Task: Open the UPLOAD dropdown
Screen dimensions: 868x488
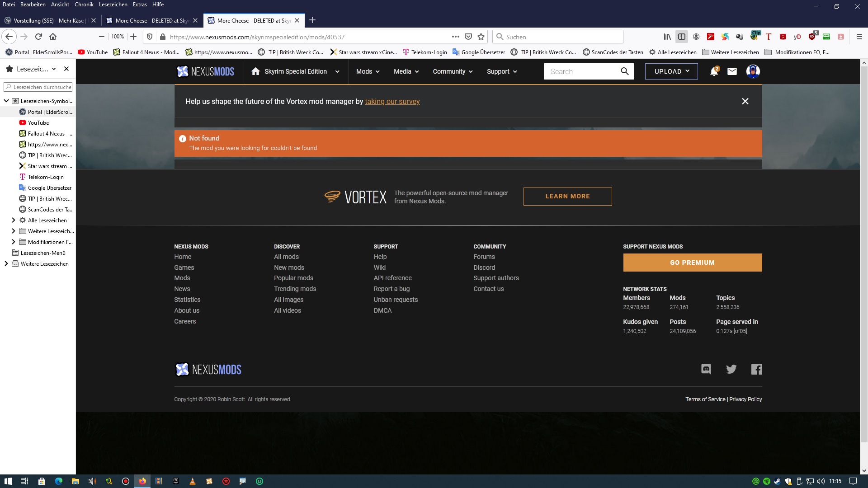Action: tap(671, 71)
